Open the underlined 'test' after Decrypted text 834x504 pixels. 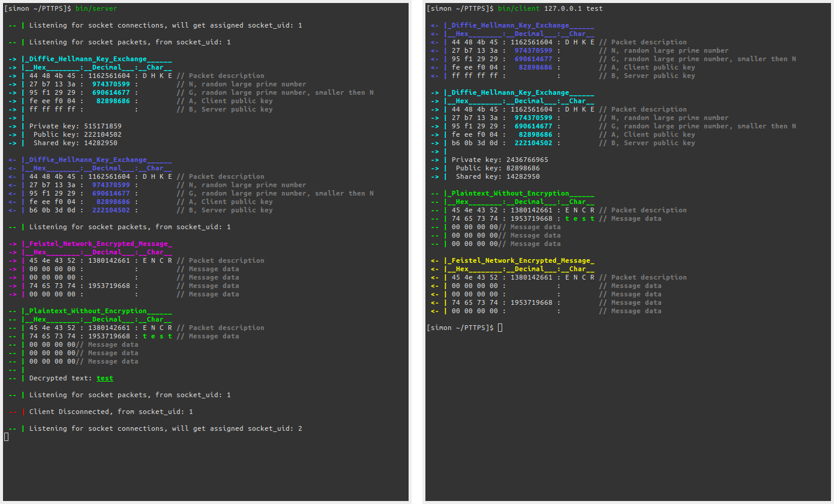coord(105,379)
